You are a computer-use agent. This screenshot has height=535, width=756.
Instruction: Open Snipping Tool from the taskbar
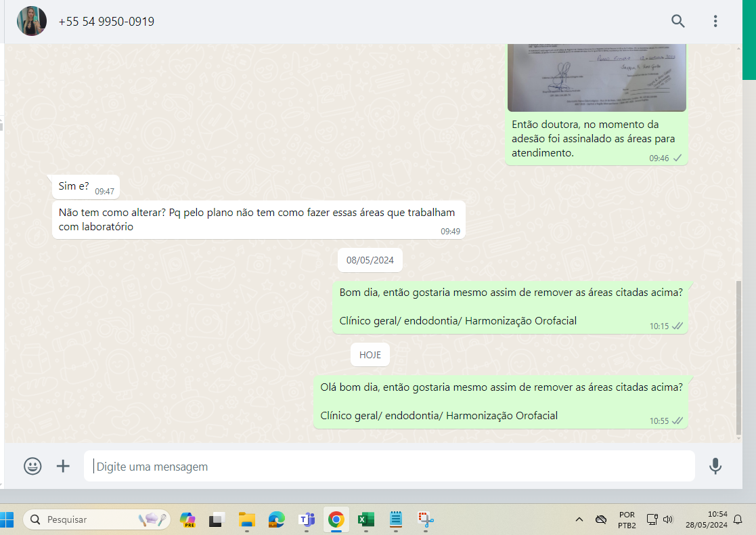point(426,519)
